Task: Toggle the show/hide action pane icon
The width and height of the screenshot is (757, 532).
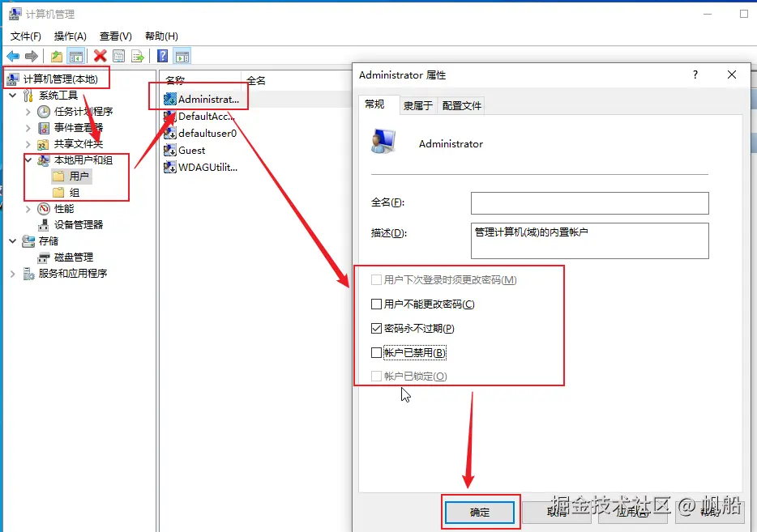Action: click(182, 55)
